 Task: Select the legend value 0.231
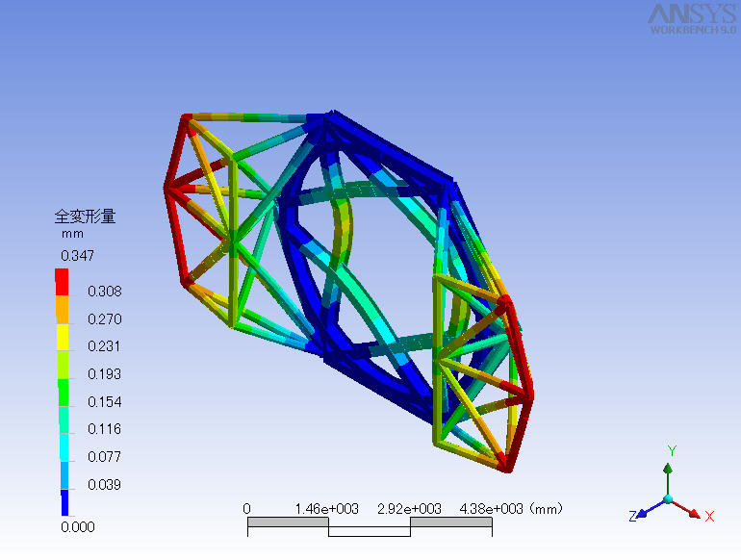click(x=104, y=346)
